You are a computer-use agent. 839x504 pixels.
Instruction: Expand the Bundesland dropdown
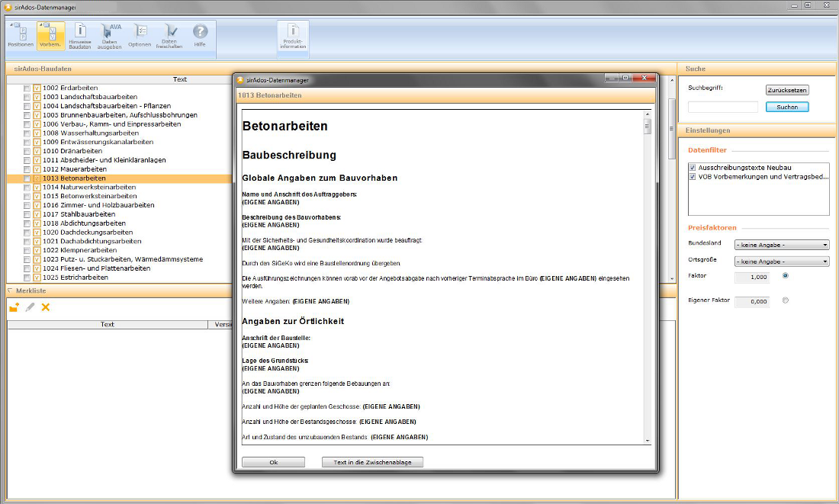coord(781,245)
